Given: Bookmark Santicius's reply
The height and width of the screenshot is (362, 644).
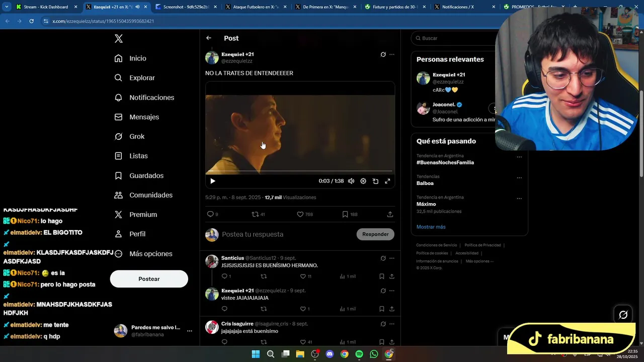Looking at the screenshot, I should coord(382,277).
